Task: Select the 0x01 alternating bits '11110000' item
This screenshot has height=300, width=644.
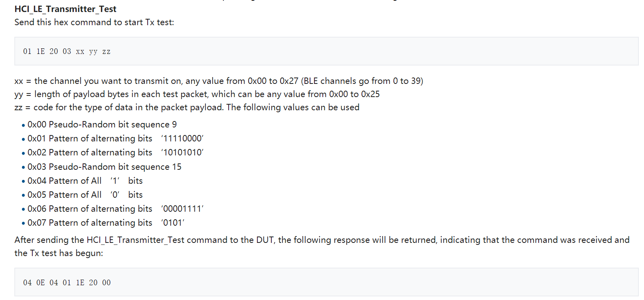Action: point(115,139)
